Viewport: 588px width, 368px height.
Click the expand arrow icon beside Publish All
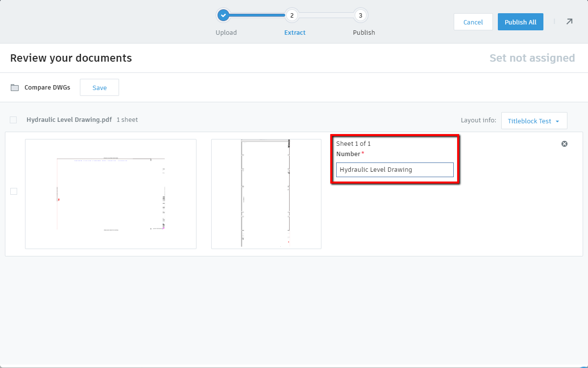569,22
